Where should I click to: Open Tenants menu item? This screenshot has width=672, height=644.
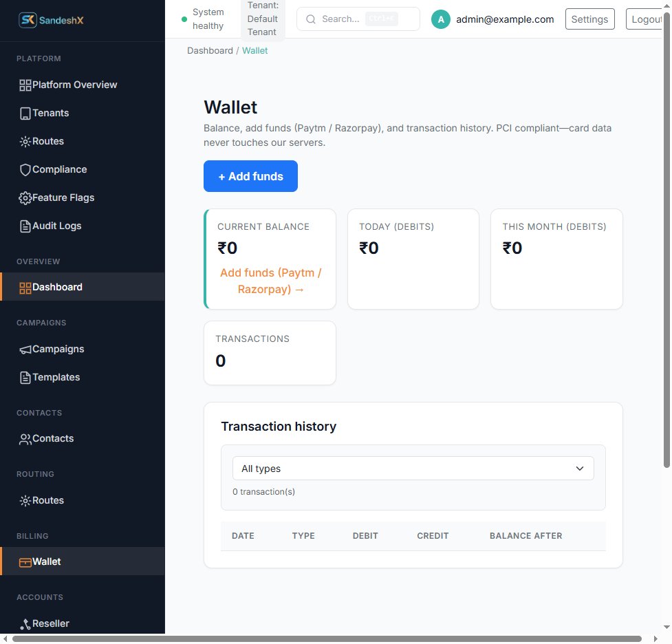click(83, 114)
